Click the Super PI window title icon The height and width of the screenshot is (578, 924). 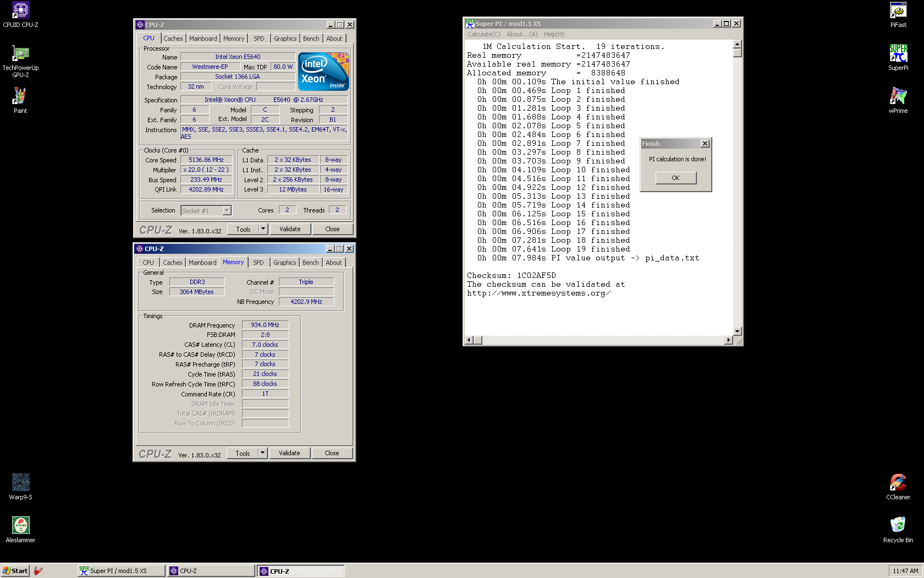click(470, 24)
